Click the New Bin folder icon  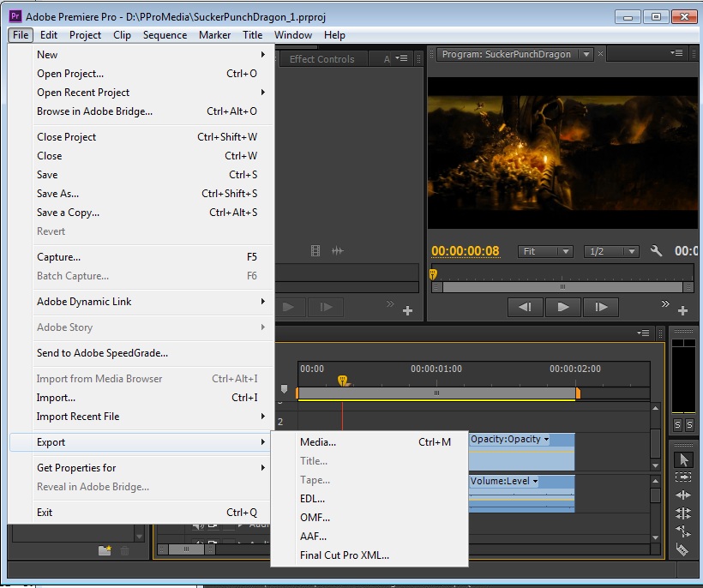tap(105, 550)
